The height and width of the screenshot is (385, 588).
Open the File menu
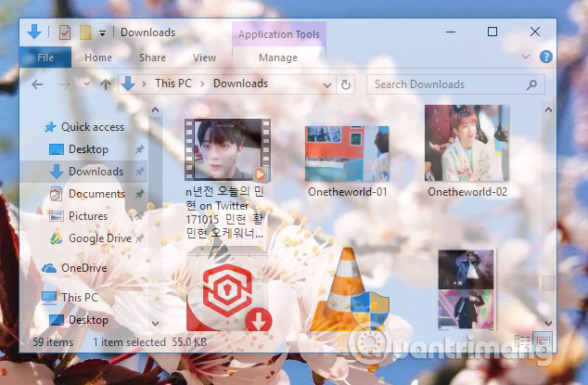[45, 58]
